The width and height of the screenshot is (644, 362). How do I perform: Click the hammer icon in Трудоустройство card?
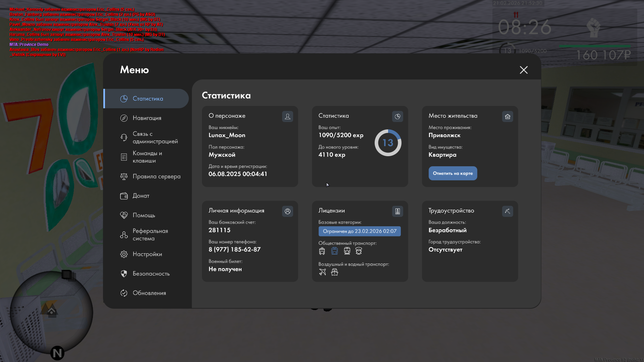[x=507, y=211]
